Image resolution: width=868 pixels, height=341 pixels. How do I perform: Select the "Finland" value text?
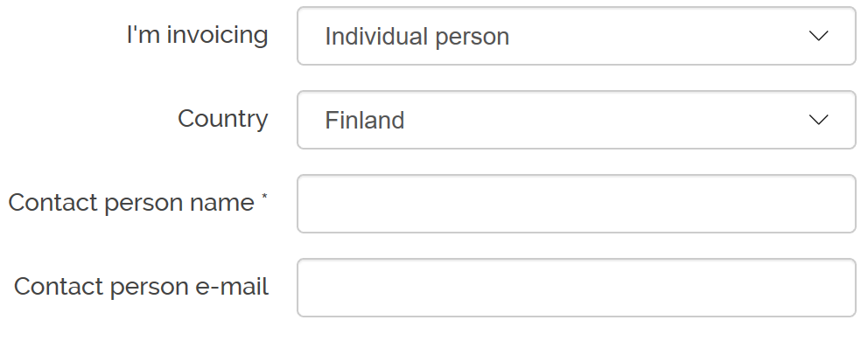[x=365, y=121]
